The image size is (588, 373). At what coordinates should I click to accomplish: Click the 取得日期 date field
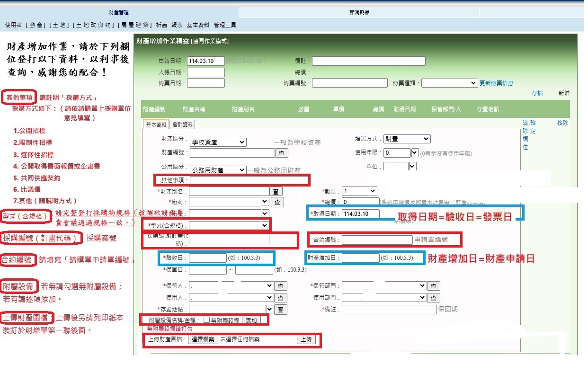(361, 213)
